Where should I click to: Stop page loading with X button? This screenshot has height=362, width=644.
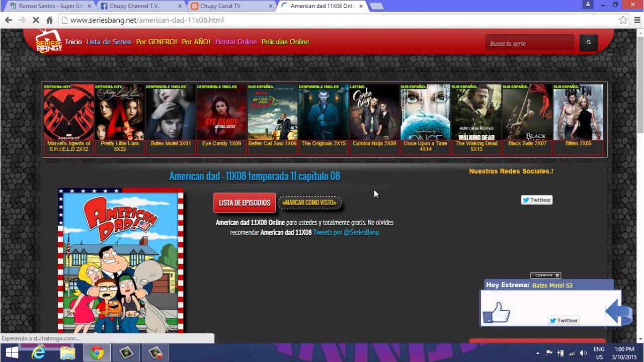36,20
